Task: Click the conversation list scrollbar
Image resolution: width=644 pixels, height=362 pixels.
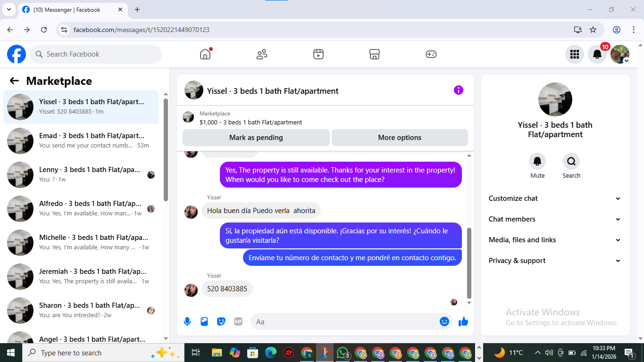Action: tap(166, 150)
